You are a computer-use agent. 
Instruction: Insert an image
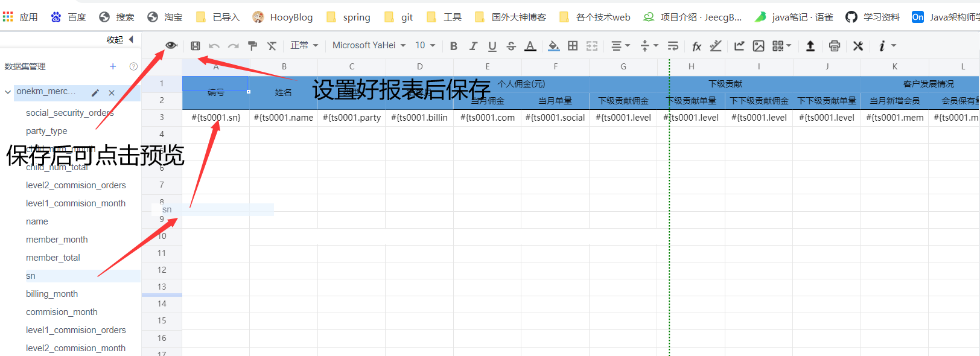point(759,46)
